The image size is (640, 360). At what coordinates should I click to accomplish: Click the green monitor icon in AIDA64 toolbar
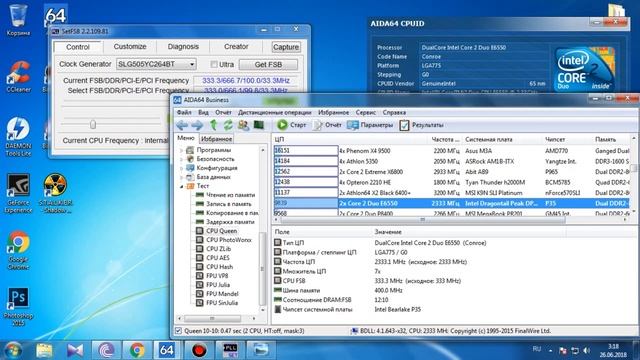pos(259,125)
